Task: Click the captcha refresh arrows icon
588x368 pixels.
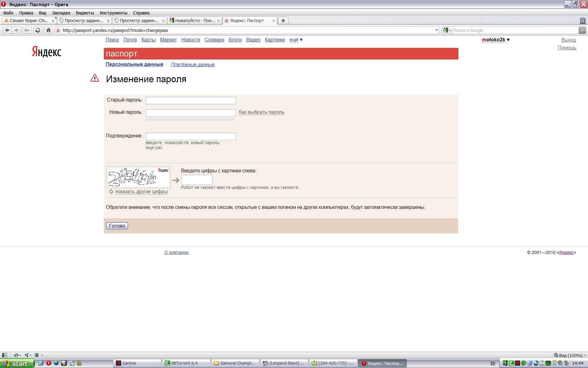Action: click(x=111, y=192)
